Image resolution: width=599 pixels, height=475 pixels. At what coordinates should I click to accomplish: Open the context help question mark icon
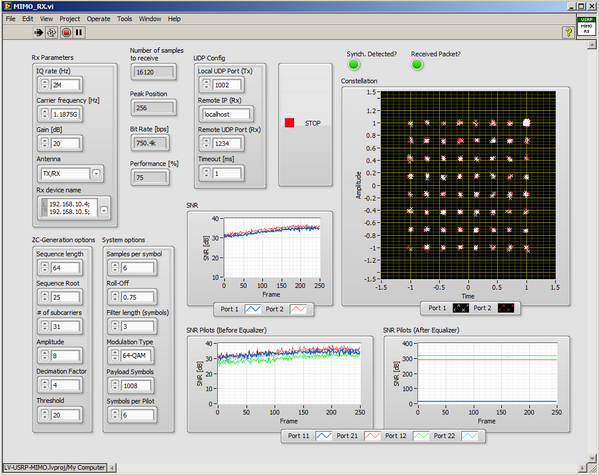pyautogui.click(x=568, y=32)
